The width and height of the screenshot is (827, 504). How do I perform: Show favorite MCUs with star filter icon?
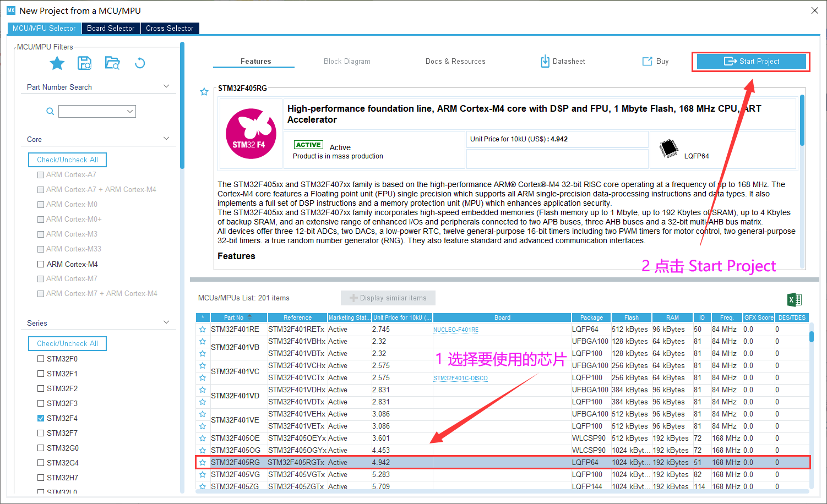[57, 63]
